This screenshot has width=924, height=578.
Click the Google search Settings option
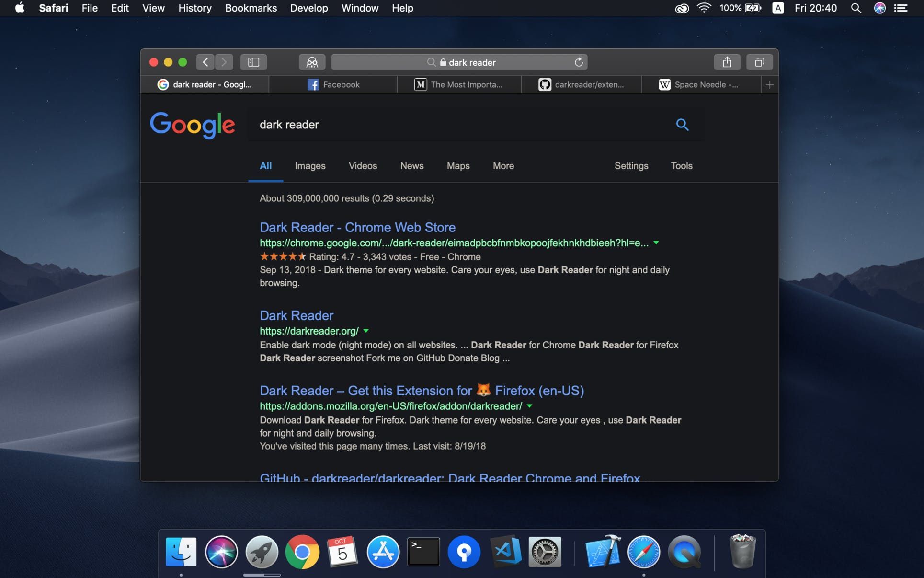(631, 166)
